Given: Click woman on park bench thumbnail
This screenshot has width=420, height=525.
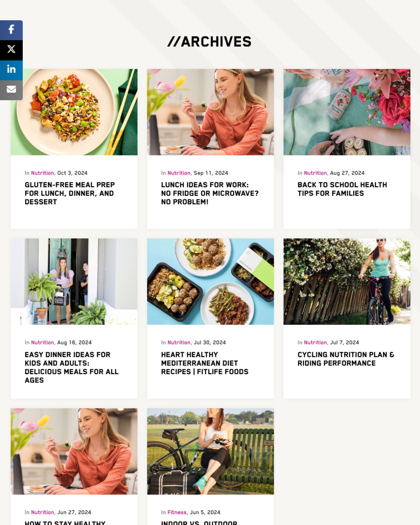Looking at the screenshot, I should (x=210, y=451).
